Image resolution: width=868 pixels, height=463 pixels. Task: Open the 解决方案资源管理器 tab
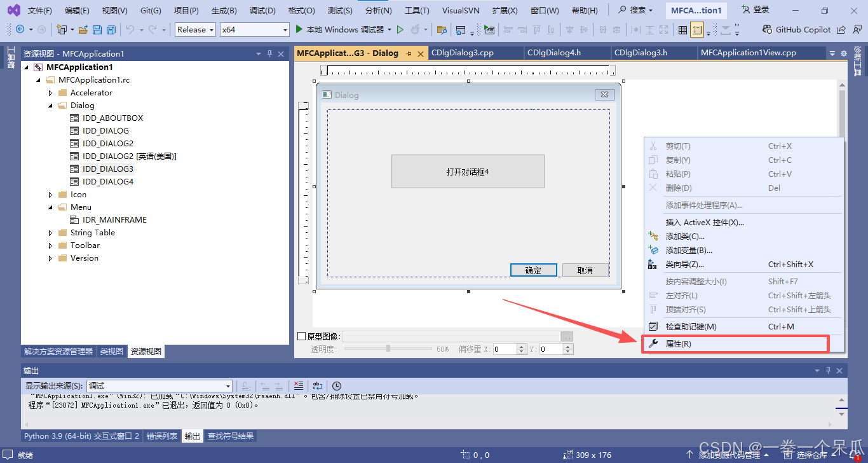[x=58, y=351]
